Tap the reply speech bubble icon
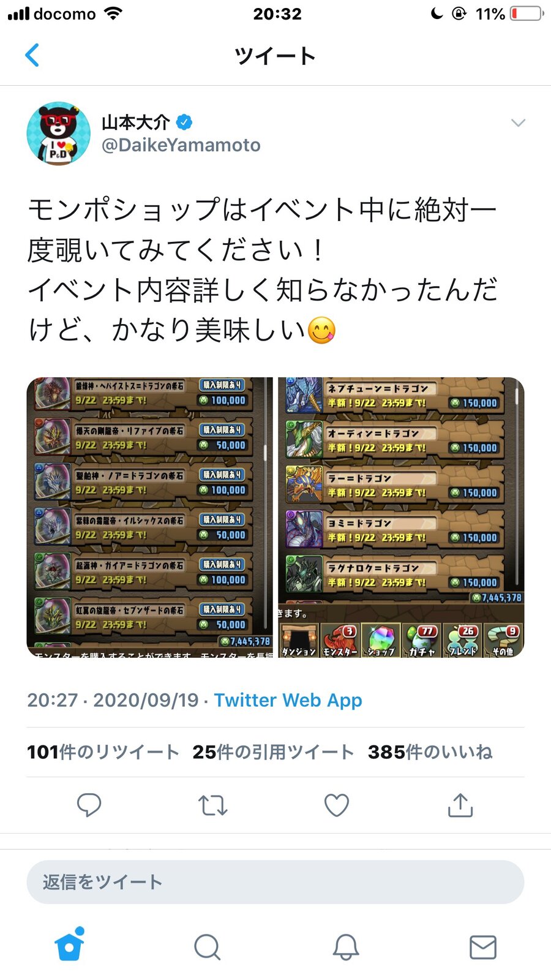 pos(89,805)
